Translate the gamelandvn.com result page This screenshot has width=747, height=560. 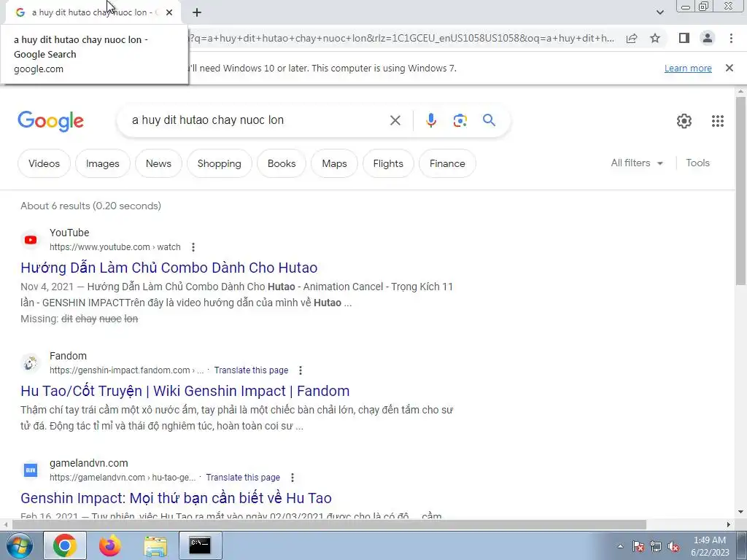(x=243, y=477)
